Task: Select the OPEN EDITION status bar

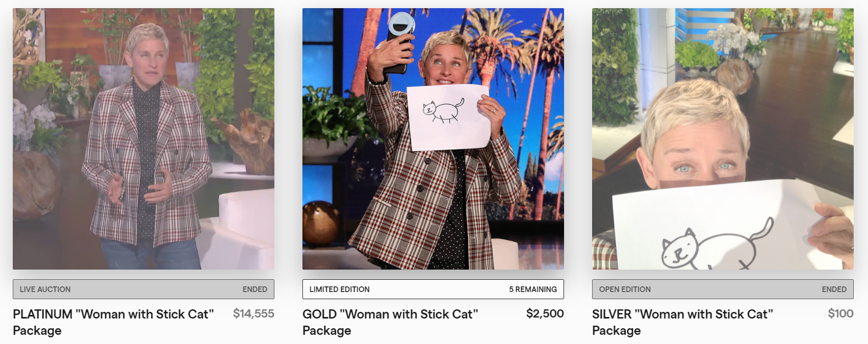Action: (x=723, y=289)
